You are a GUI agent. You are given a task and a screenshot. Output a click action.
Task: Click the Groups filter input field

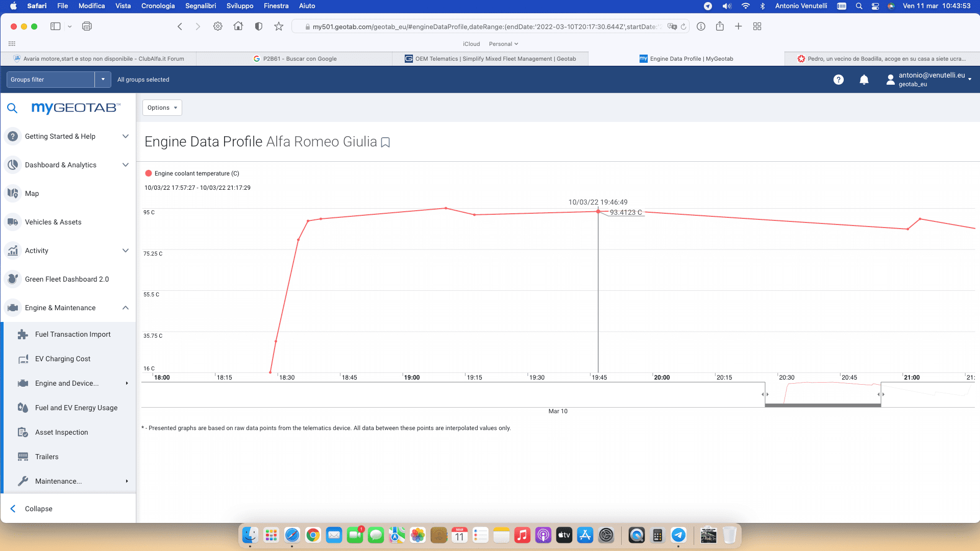(51, 80)
